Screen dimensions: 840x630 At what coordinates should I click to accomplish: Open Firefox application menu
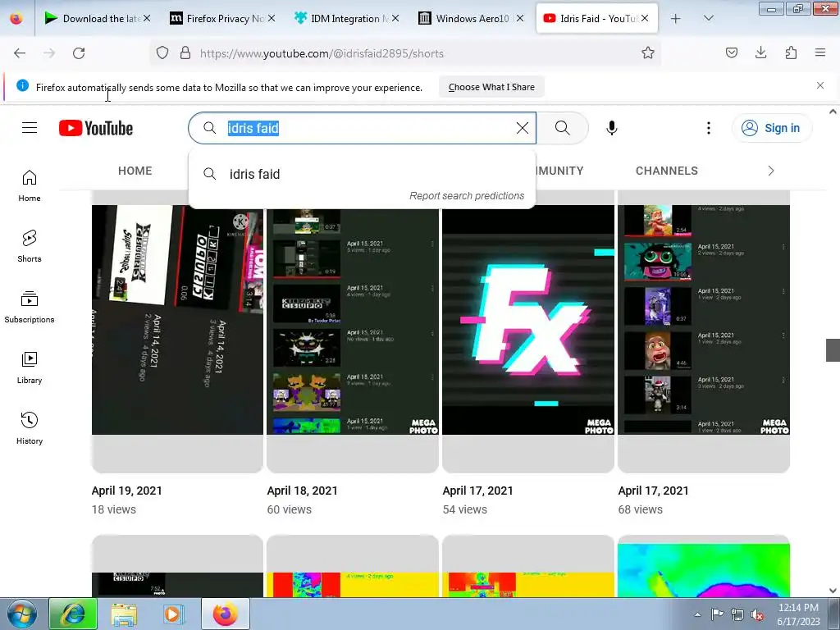pyautogui.click(x=820, y=52)
